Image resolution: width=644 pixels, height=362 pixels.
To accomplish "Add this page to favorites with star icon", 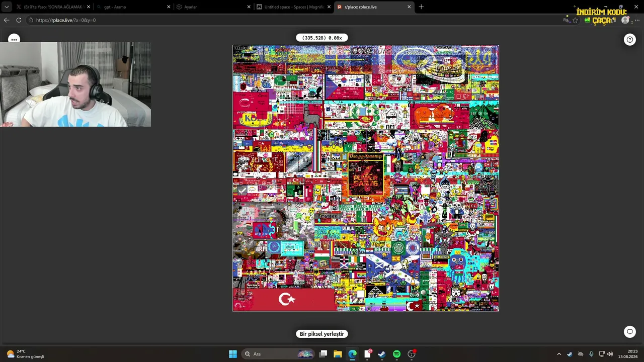I will pos(575,20).
